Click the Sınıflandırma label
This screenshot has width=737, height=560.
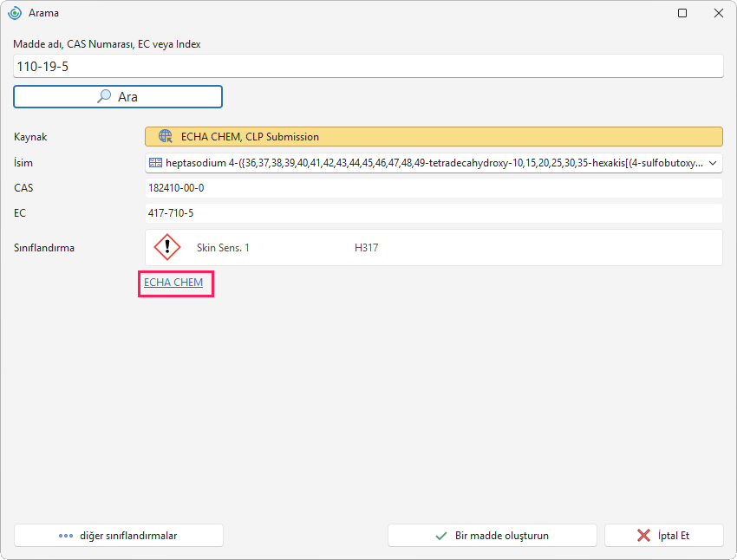pyautogui.click(x=44, y=248)
